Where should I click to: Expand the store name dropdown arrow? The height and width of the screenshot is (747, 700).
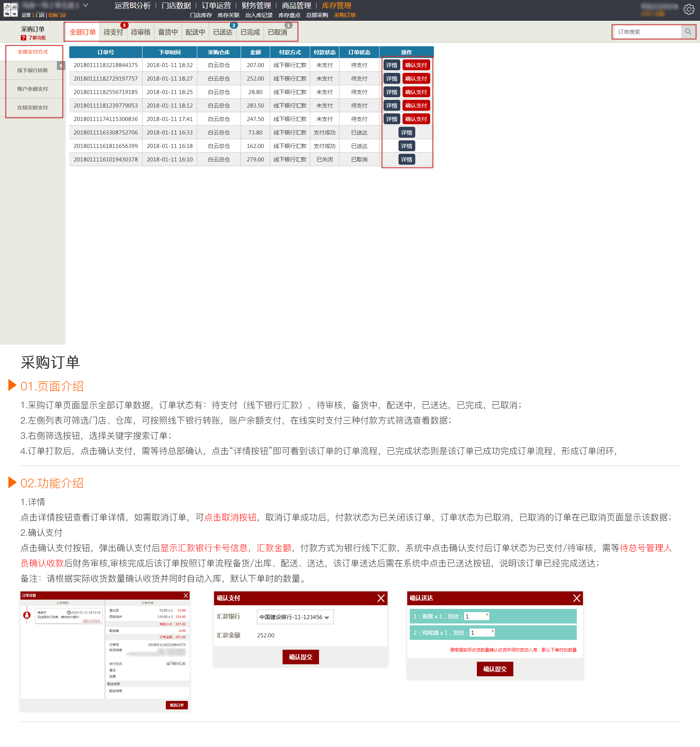(x=86, y=5)
